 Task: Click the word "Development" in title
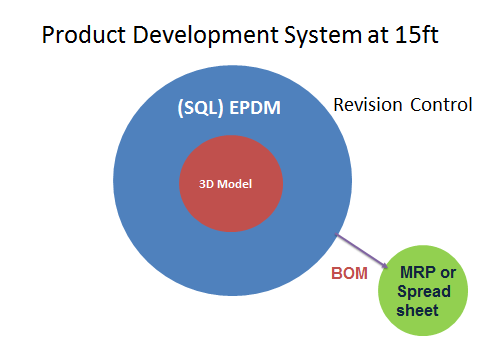coord(206,35)
